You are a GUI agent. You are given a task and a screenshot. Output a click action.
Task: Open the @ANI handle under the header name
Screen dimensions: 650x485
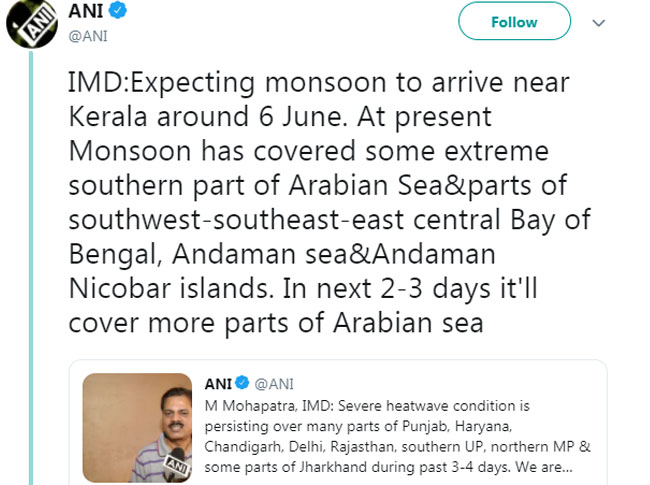[88, 36]
